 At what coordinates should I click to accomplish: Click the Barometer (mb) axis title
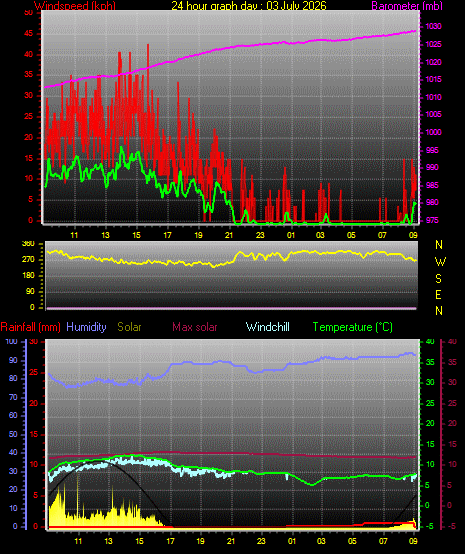(x=407, y=6)
